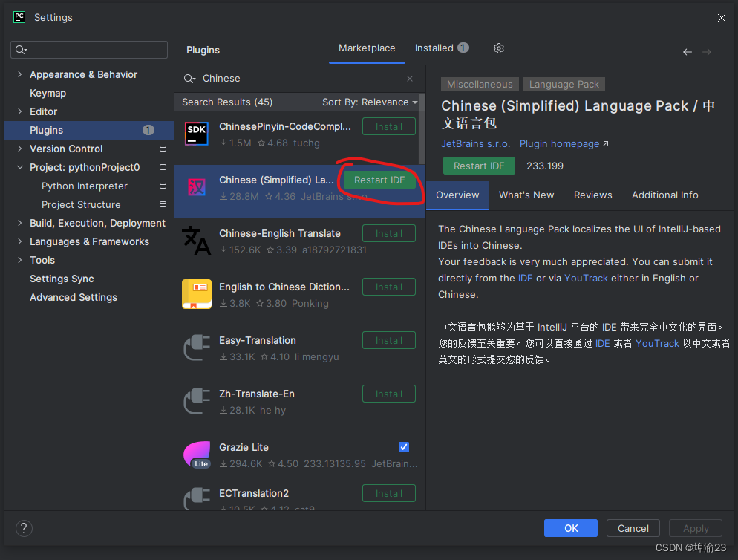This screenshot has height=560, width=738.
Task: Disable the Grazie Lite plugin checkbox
Action: 404,447
